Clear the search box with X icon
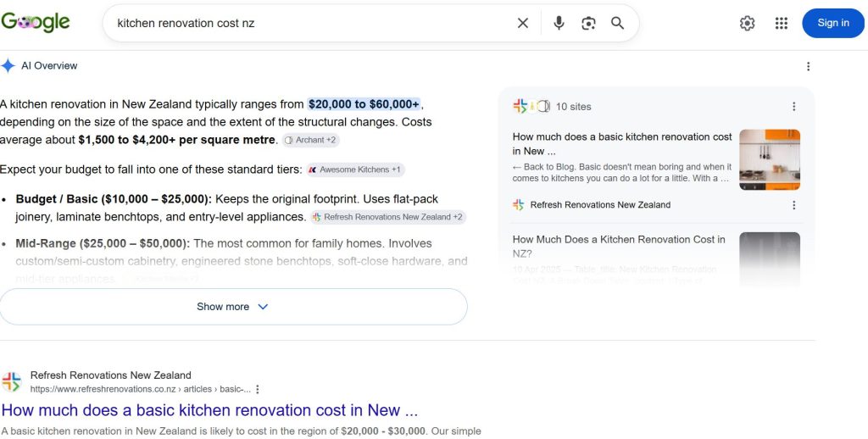868x439 pixels. (x=522, y=23)
